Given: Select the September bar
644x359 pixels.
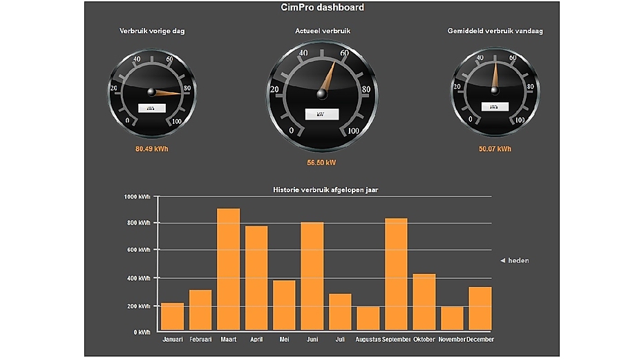Looking at the screenshot, I should click(x=397, y=275).
